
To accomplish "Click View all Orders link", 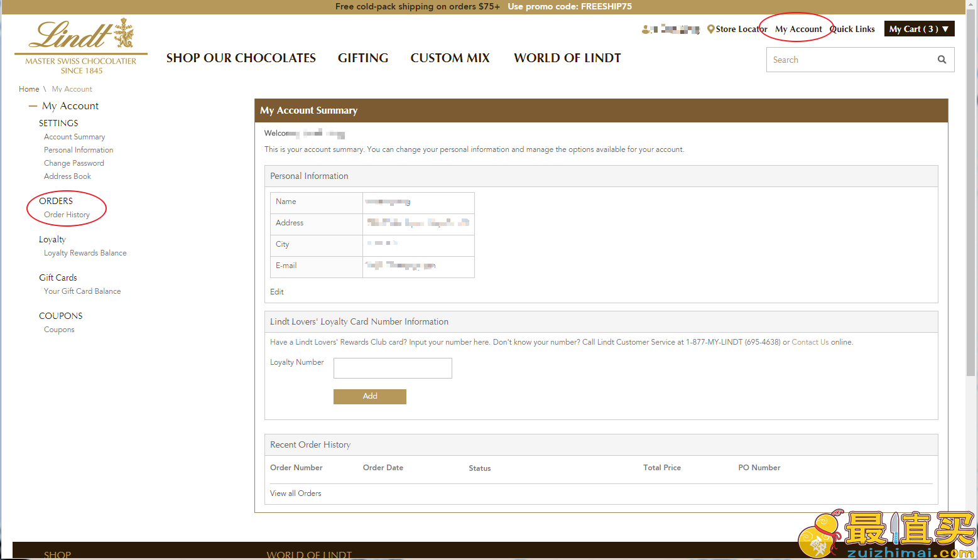I will point(295,493).
